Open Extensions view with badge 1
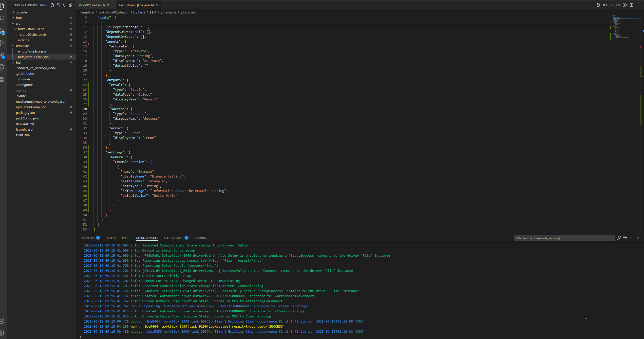 coord(2,55)
